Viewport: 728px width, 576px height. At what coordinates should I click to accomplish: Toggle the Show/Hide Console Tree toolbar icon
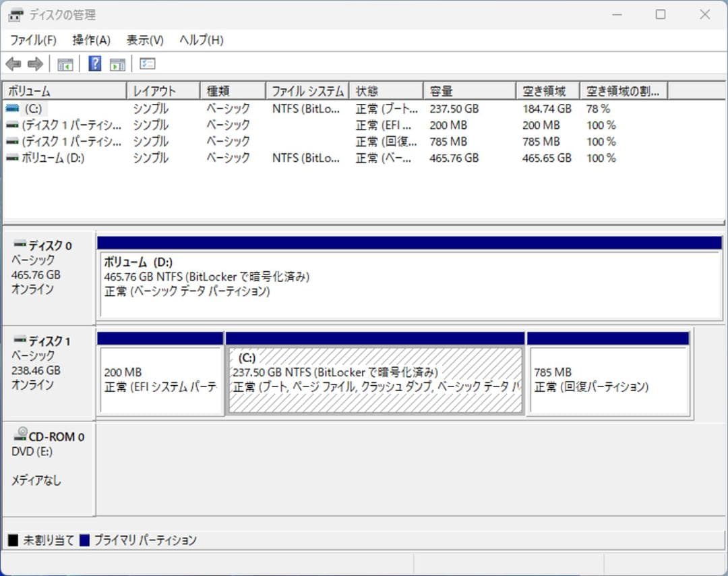tap(65, 63)
